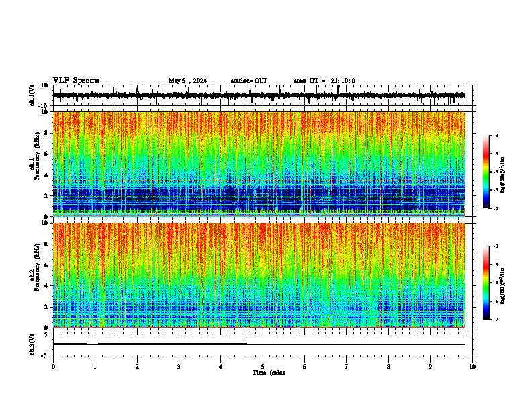Click the time axis tick label '5'
The height and width of the screenshot is (411, 532).
pos(263,367)
